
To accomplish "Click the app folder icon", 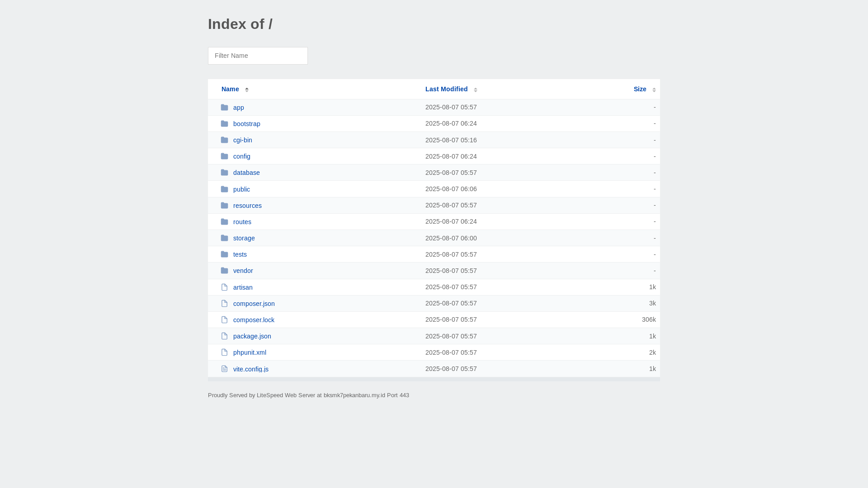I will point(224,108).
